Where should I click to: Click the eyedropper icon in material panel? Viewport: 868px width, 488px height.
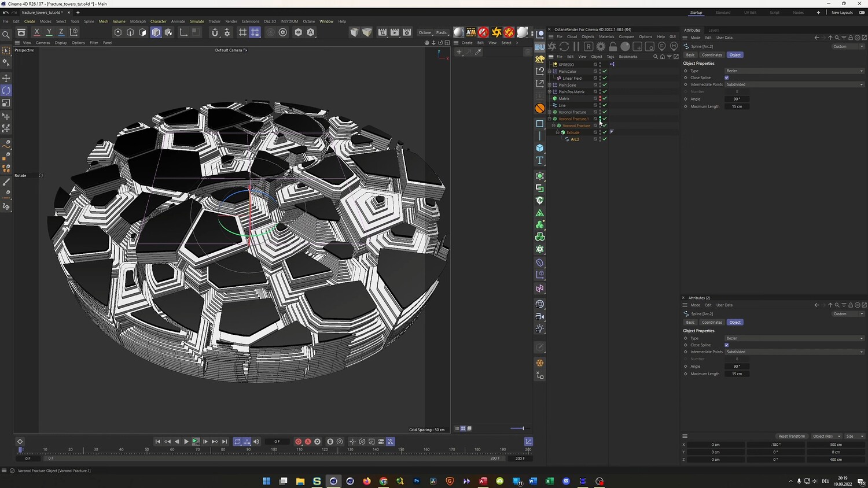[478, 52]
